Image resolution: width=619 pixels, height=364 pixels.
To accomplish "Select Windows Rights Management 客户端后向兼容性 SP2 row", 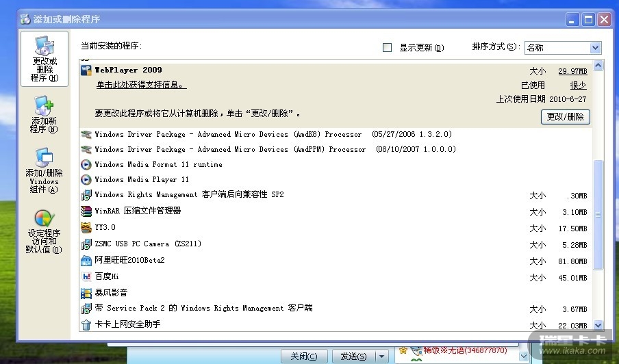I will 336,195.
